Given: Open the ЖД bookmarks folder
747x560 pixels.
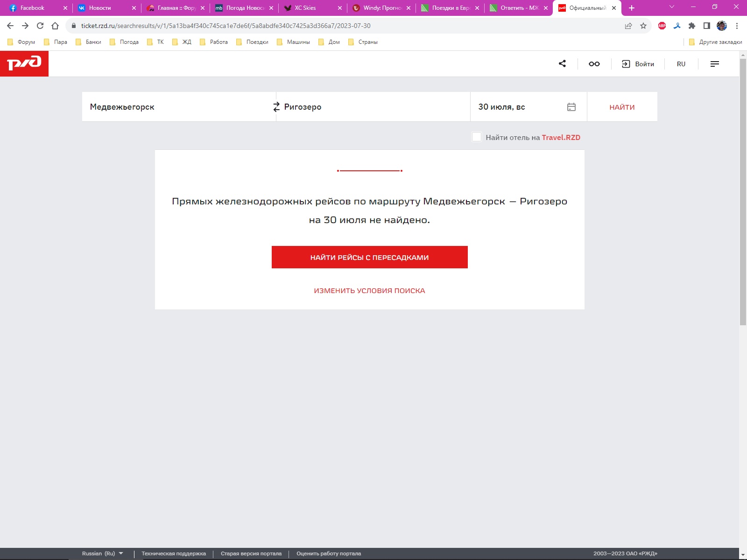Looking at the screenshot, I should click(182, 42).
